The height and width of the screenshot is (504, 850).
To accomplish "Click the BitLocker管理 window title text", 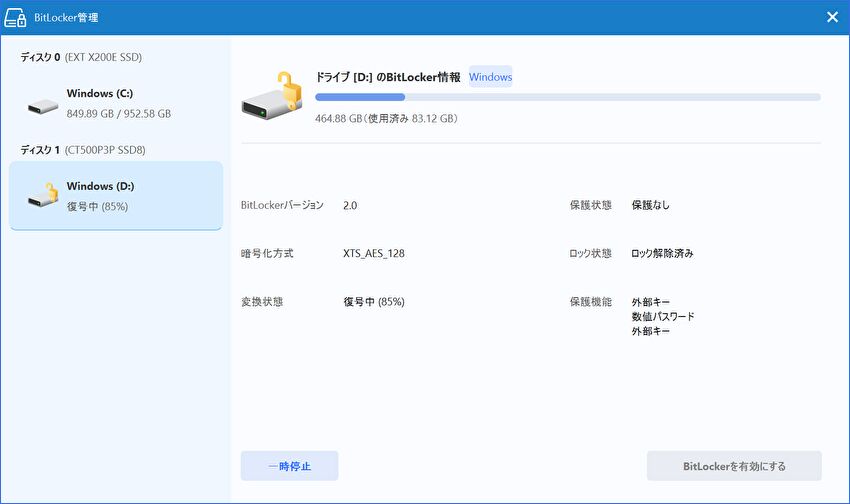I will [x=66, y=17].
